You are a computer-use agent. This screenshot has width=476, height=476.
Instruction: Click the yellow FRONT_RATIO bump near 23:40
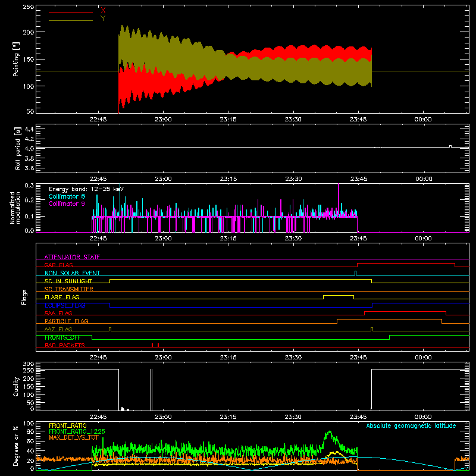pyautogui.click(x=335, y=453)
